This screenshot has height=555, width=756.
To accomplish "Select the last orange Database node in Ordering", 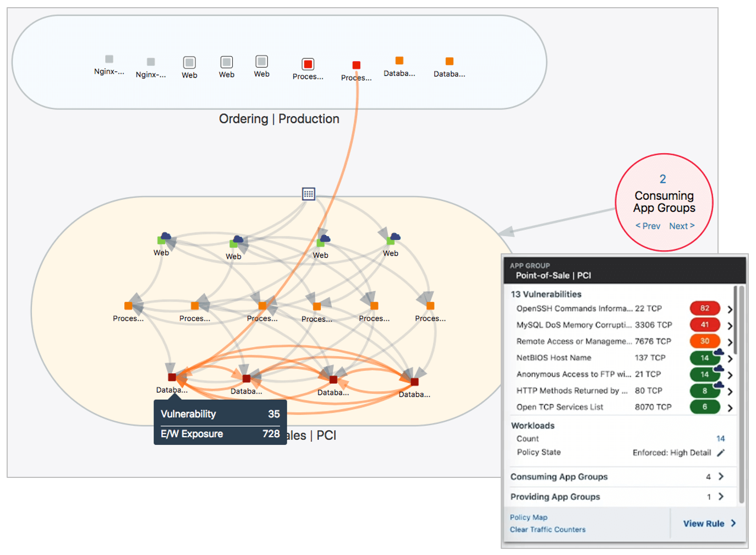I will pyautogui.click(x=450, y=61).
